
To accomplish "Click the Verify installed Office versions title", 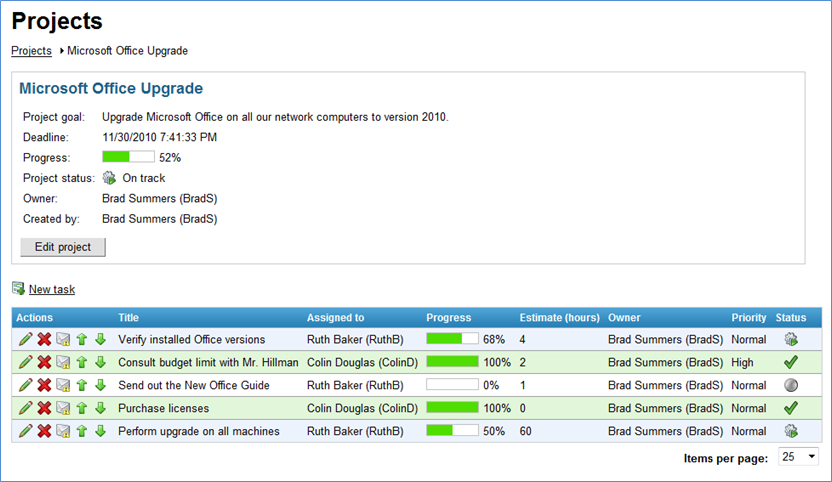I will point(192,339).
